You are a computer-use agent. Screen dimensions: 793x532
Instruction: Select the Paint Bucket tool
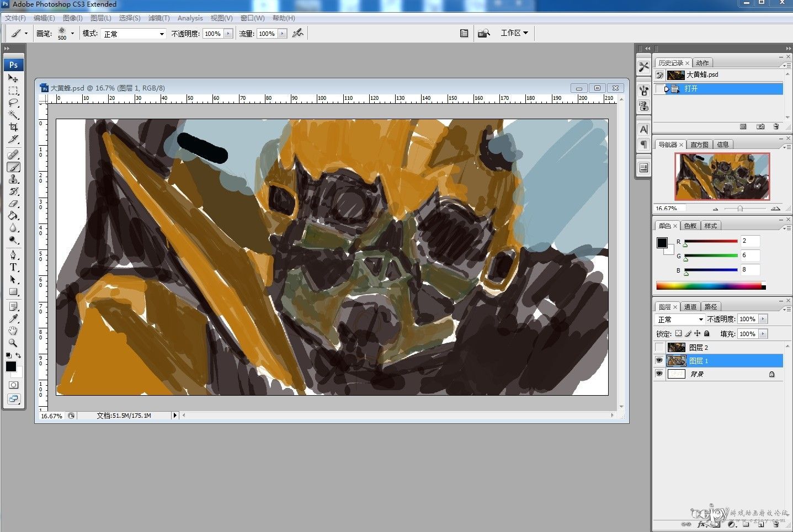coord(13,216)
